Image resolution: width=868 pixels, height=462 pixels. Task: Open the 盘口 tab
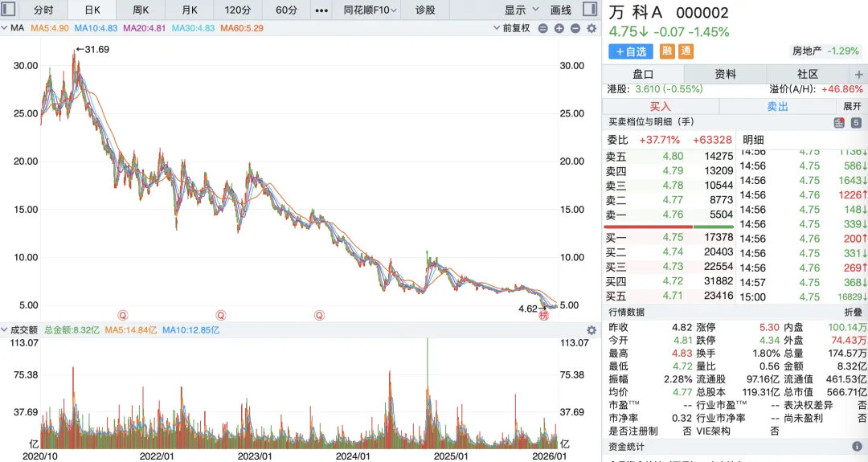pyautogui.click(x=643, y=74)
